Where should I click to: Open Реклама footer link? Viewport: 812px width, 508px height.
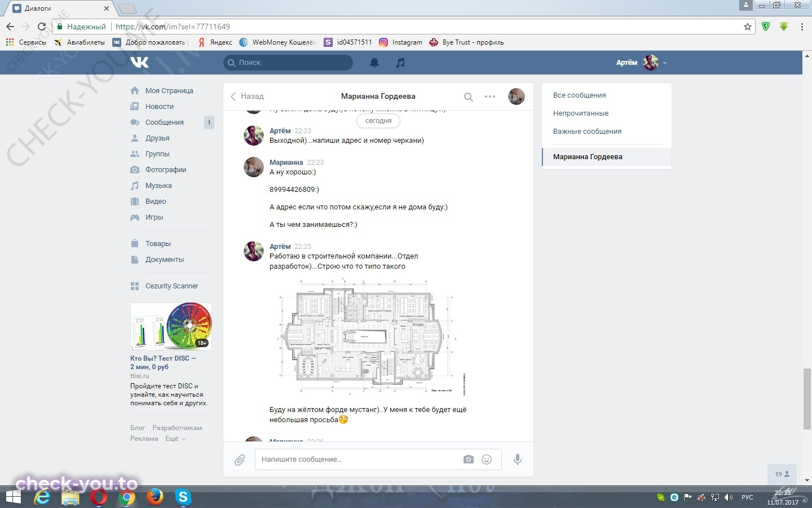pos(144,439)
